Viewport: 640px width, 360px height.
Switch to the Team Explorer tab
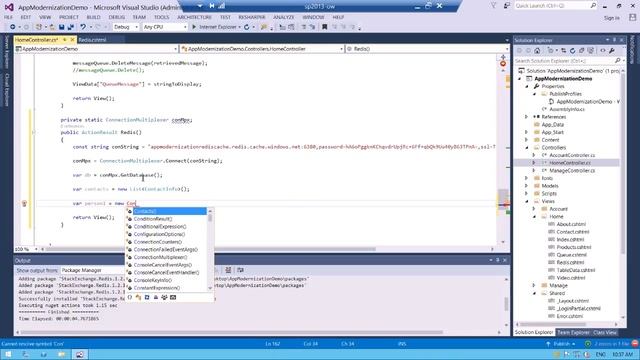573,332
